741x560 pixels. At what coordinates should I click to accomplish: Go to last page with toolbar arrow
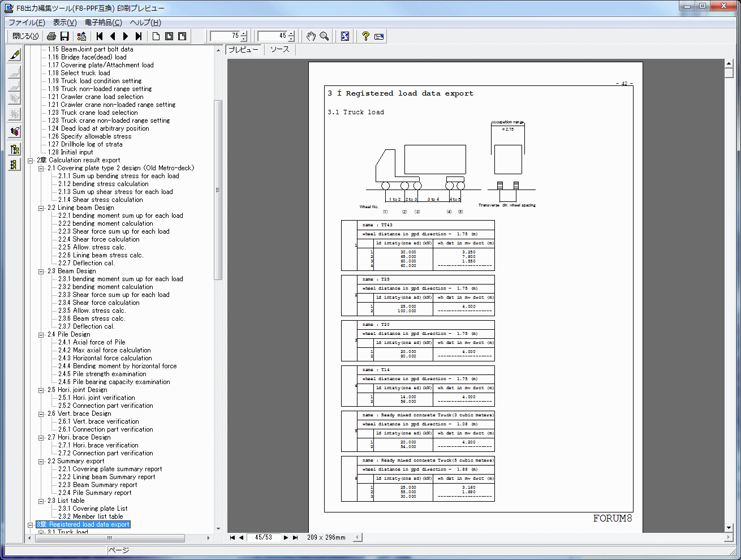pyautogui.click(x=139, y=36)
